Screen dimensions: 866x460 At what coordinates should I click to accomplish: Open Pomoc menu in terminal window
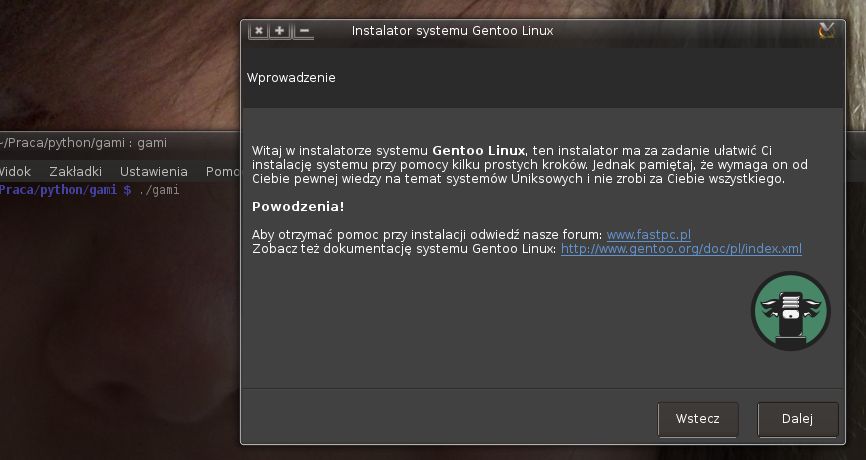(223, 172)
